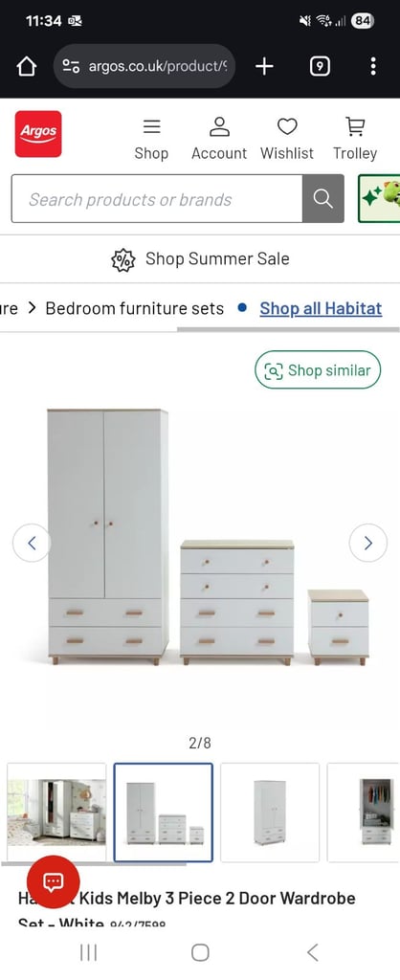The image size is (400, 980).
Task: Open the Shop hamburger menu
Action: [x=151, y=140]
